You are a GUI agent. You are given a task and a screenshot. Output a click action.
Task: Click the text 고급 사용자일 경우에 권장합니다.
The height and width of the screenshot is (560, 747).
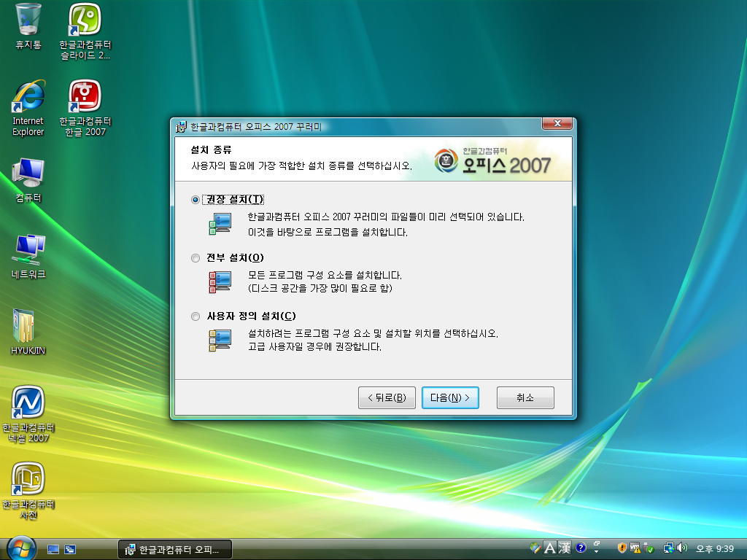315,346
